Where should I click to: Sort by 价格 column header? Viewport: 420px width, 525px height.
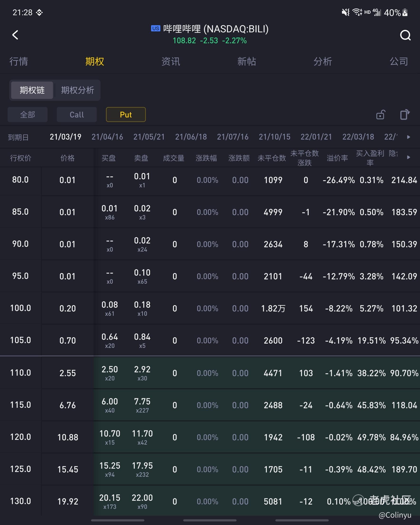67,158
